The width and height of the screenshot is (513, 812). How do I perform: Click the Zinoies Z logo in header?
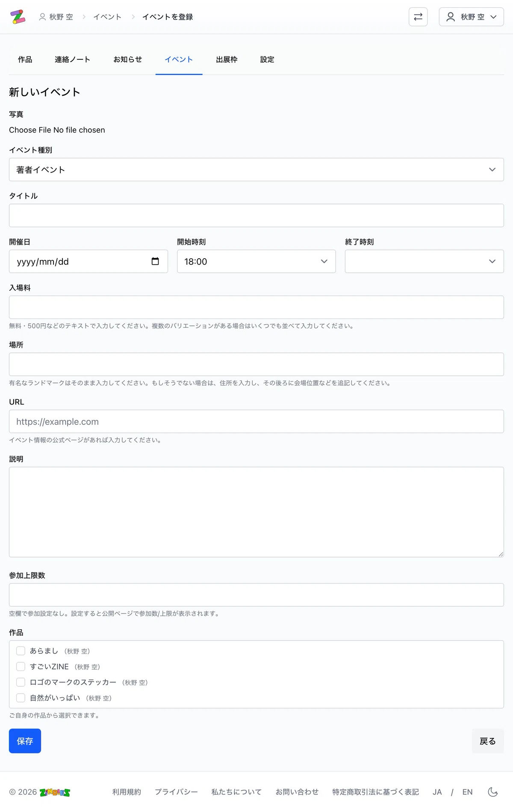point(18,17)
